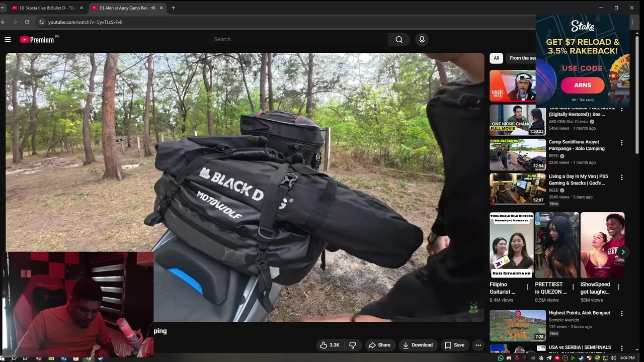The height and width of the screenshot is (362, 644).
Task: Open NVIDIA tray icon
Action: click(x=533, y=358)
